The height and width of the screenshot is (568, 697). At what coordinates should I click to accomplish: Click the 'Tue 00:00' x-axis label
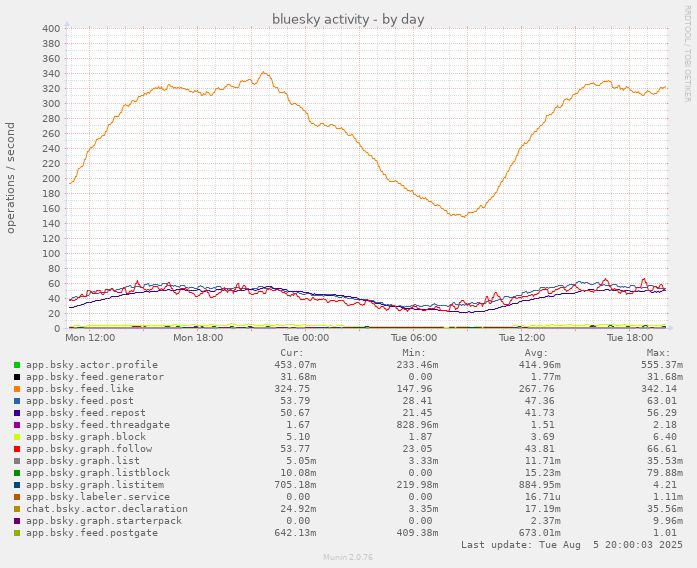click(306, 338)
